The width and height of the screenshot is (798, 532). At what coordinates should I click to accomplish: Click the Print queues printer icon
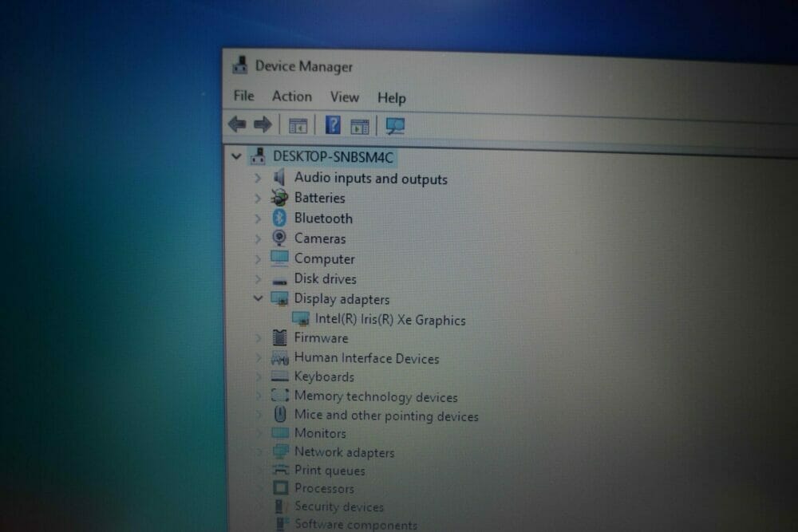(280, 470)
